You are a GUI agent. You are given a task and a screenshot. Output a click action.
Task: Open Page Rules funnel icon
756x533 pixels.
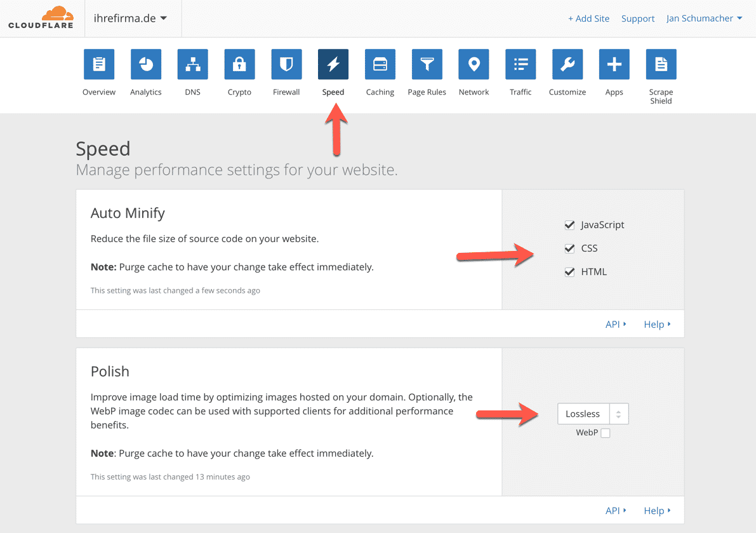[427, 65]
